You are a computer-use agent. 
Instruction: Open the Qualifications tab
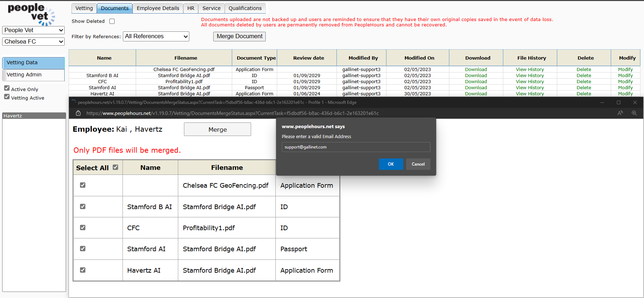(x=245, y=8)
